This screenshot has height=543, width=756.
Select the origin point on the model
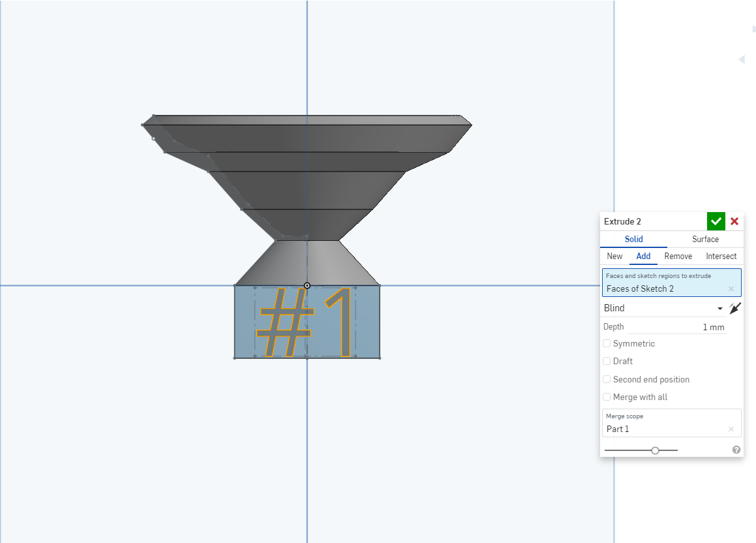click(307, 286)
